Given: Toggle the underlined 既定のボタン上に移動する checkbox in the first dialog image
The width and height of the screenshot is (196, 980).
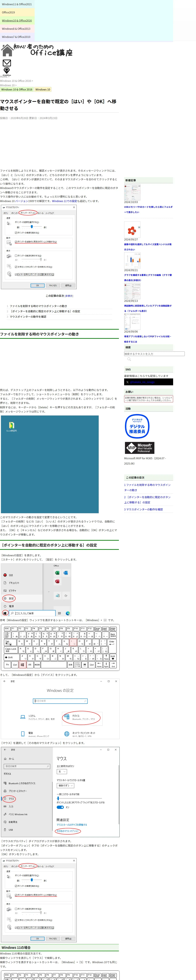Looking at the screenshot, I should (x=16, y=242).
